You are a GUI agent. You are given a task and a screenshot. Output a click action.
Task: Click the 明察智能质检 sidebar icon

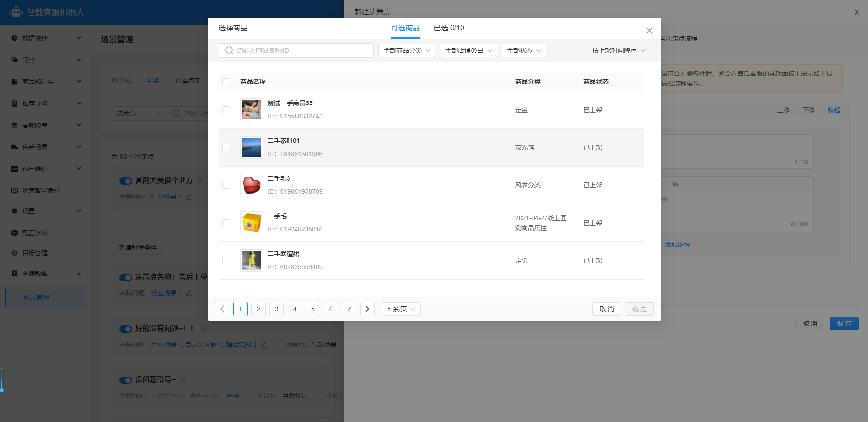[x=15, y=191]
